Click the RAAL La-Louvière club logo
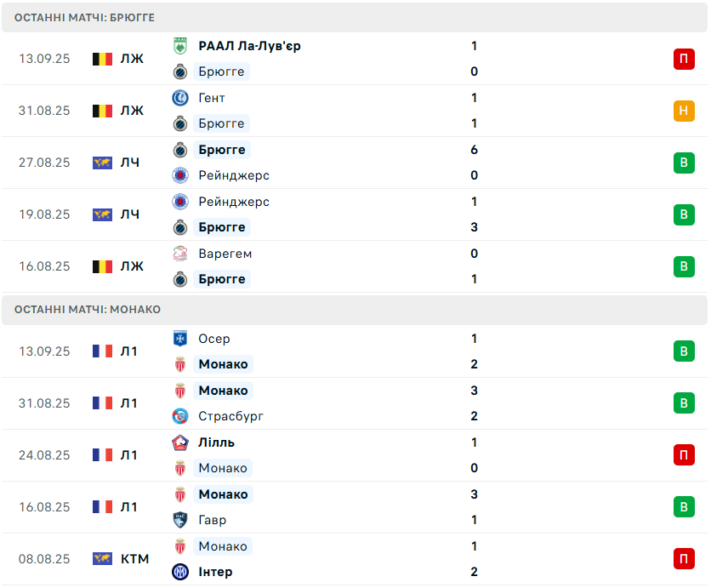This screenshot has height=588, width=711. (x=180, y=46)
